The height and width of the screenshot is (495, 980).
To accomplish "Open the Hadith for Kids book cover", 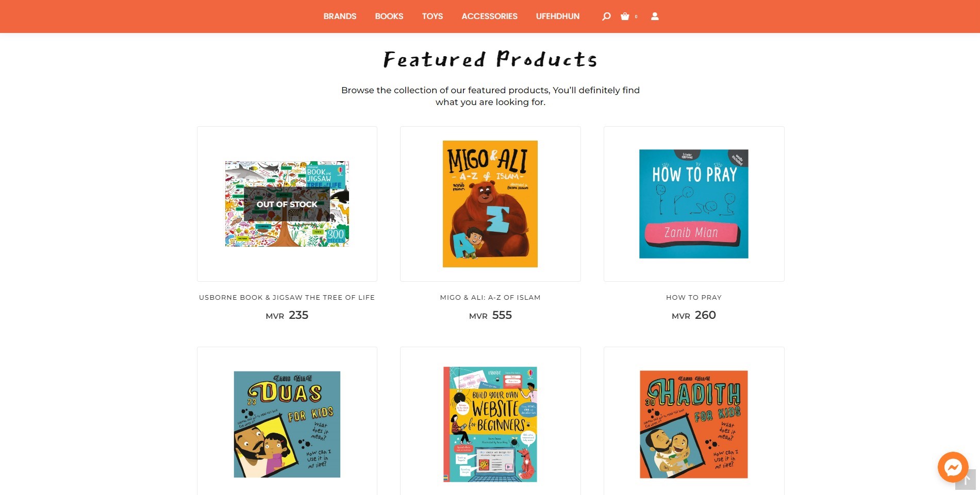I will 694,424.
